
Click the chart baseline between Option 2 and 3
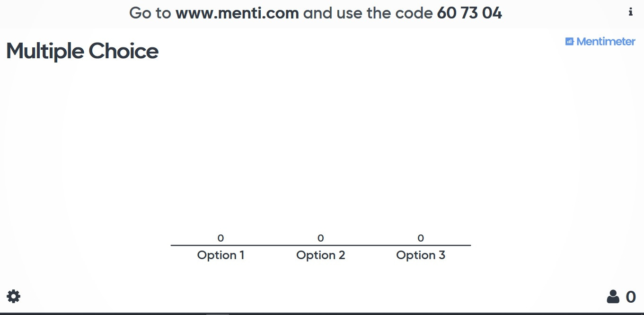click(x=371, y=245)
